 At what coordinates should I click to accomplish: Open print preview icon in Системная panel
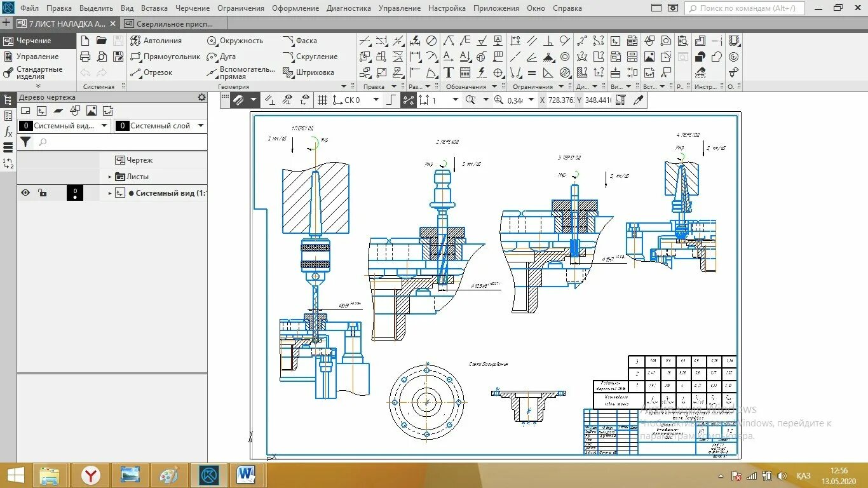[102, 57]
